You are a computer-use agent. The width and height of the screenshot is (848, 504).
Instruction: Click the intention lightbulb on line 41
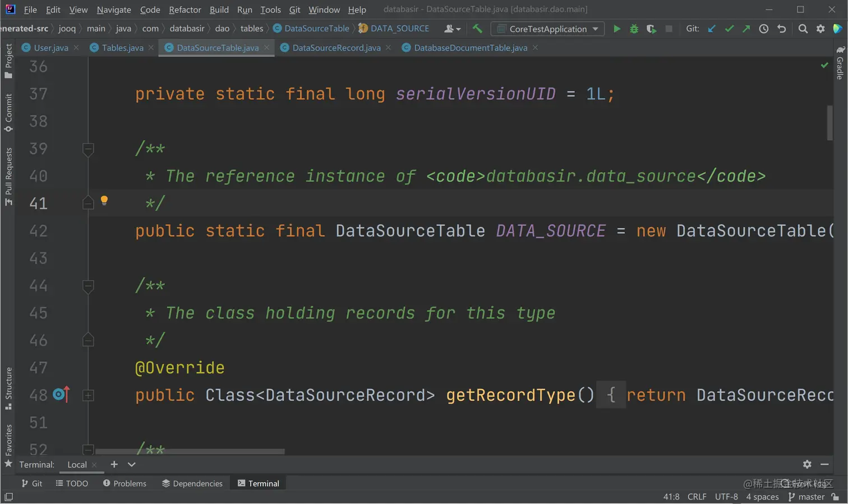point(104,201)
